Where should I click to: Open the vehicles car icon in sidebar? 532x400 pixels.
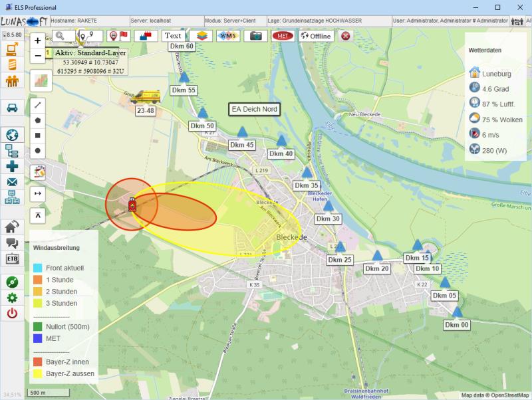[x=12, y=108]
